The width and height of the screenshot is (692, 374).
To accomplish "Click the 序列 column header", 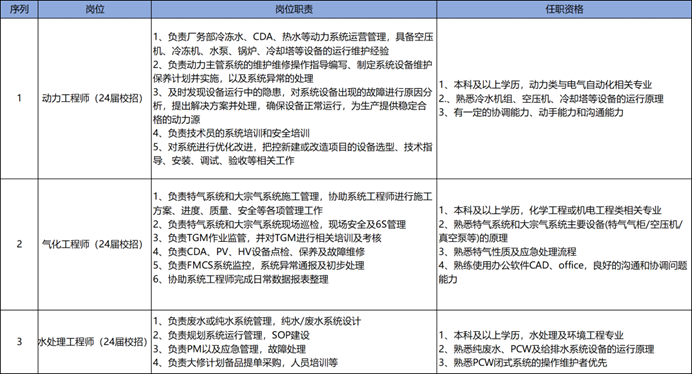I will [19, 9].
